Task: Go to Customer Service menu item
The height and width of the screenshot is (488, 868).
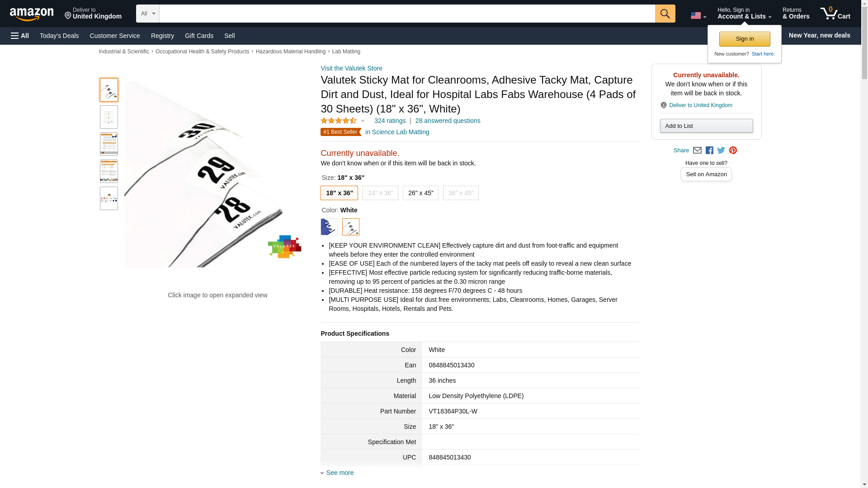Action: (x=115, y=36)
